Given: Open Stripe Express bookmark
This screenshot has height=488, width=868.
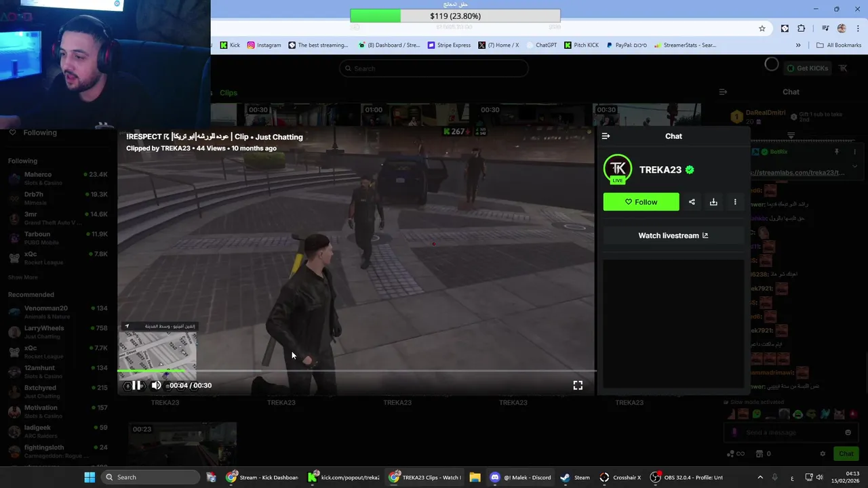Looking at the screenshot, I should point(449,45).
